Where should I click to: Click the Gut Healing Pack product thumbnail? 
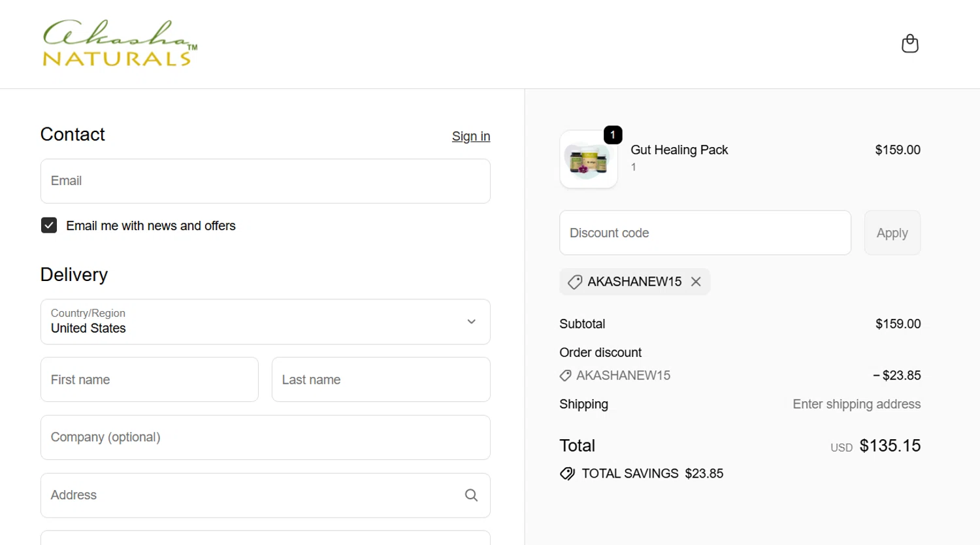[589, 159]
